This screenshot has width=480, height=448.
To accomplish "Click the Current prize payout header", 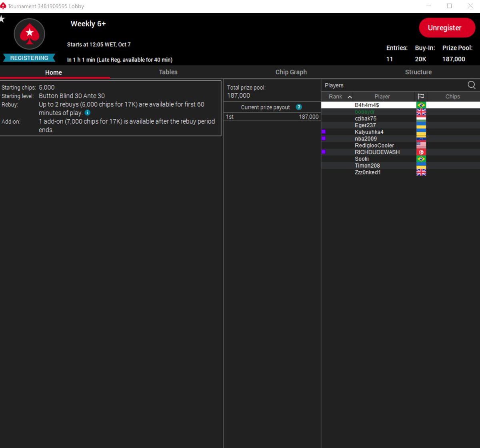I will tap(266, 107).
